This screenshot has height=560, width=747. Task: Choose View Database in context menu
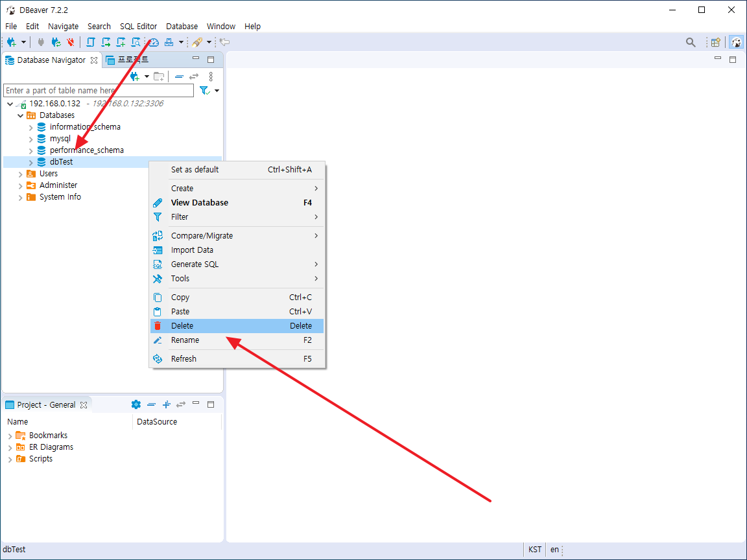tap(237, 203)
